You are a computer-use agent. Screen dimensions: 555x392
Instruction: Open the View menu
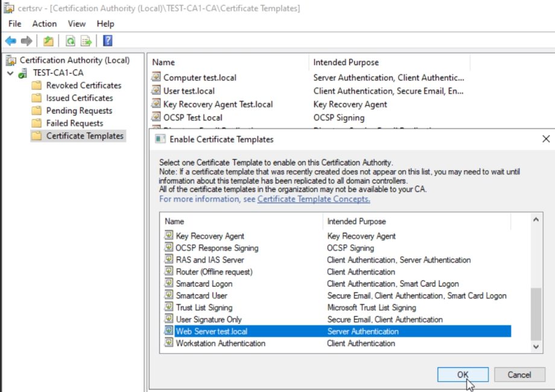pos(76,24)
